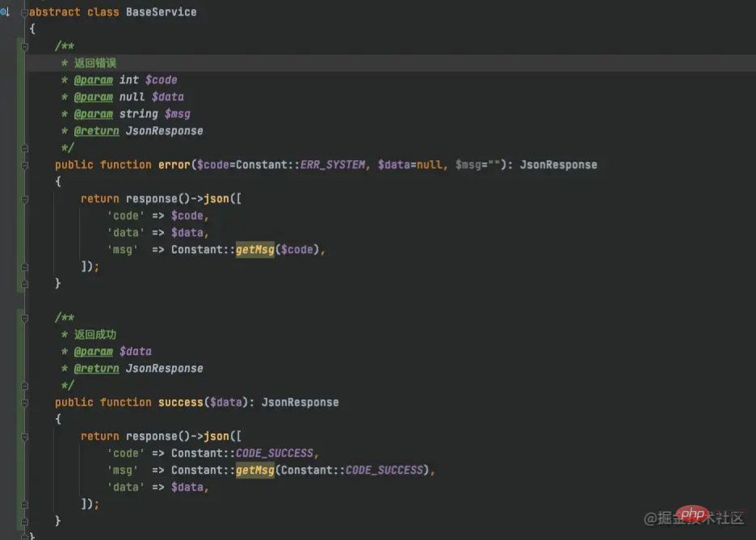
Task: Click the BaseService class name
Action: [x=161, y=12]
